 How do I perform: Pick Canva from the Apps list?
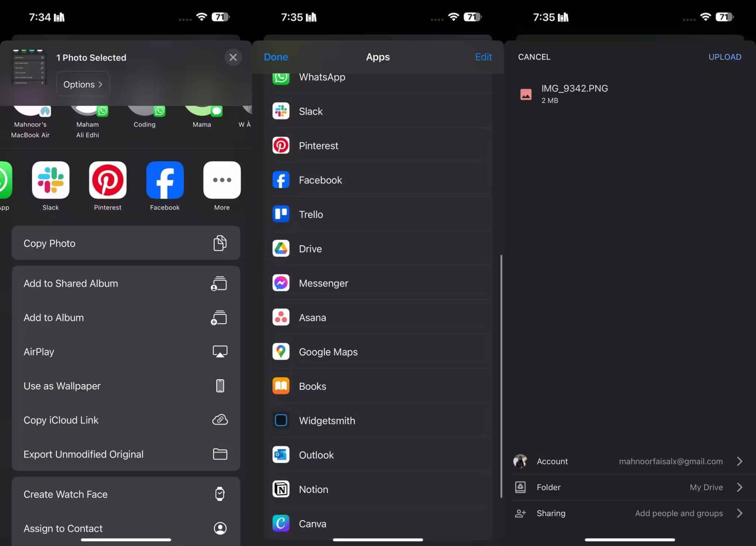tap(312, 523)
